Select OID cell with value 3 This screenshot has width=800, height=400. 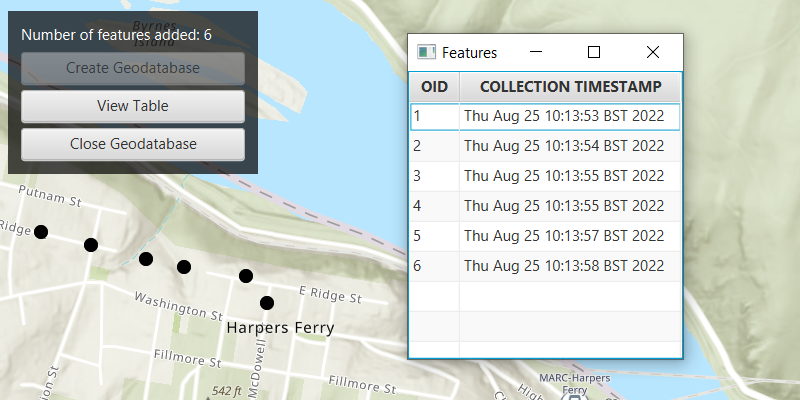[435, 176]
